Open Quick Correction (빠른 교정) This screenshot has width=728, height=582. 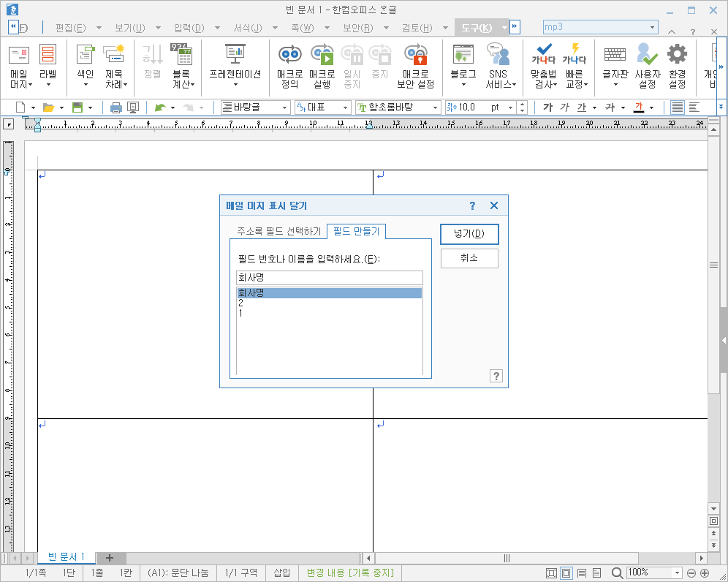575,66
